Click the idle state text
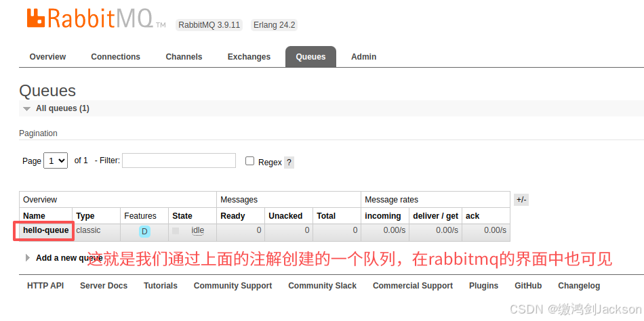This screenshot has height=321, width=644. tap(197, 230)
